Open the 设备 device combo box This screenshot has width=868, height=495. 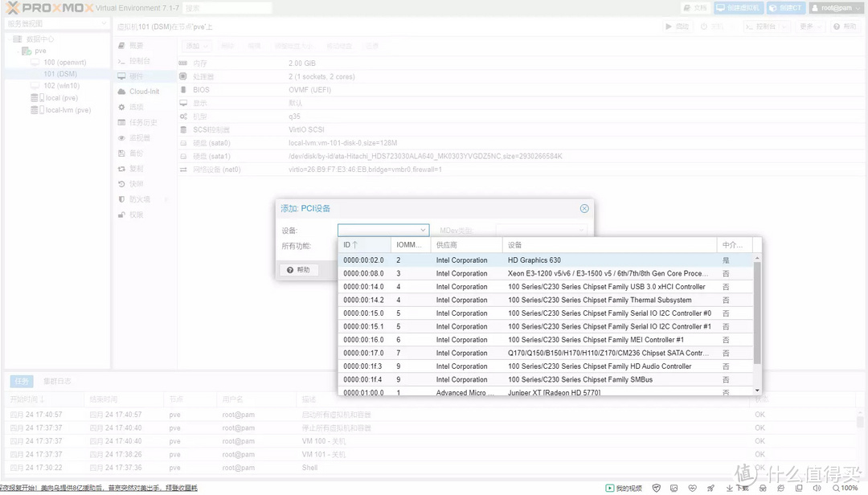(x=383, y=230)
